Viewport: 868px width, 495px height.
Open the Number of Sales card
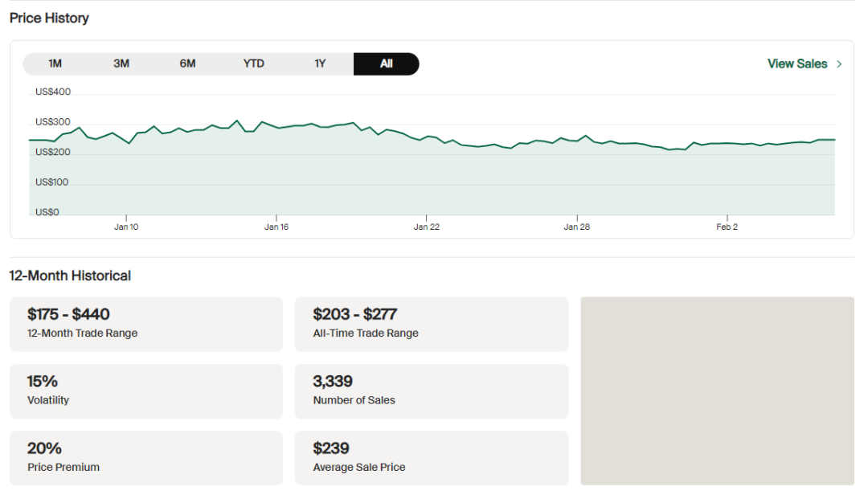(432, 391)
